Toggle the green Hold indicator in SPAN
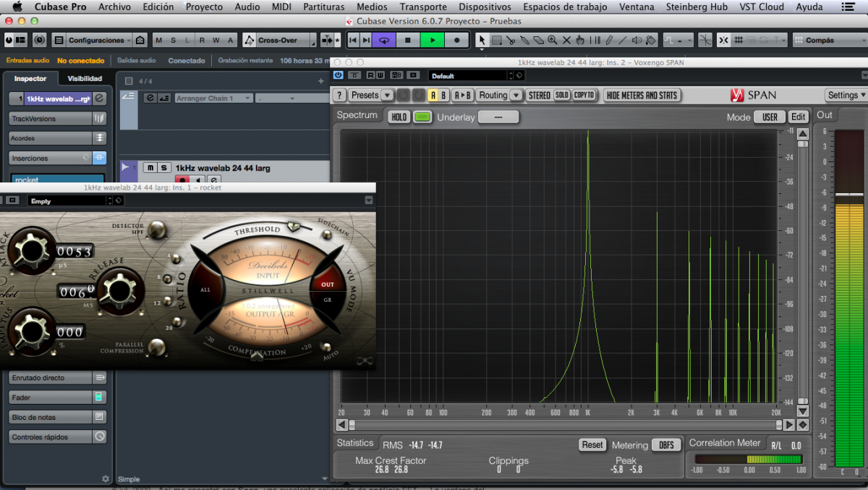Screen dimensions: 868x490 pos(422,117)
